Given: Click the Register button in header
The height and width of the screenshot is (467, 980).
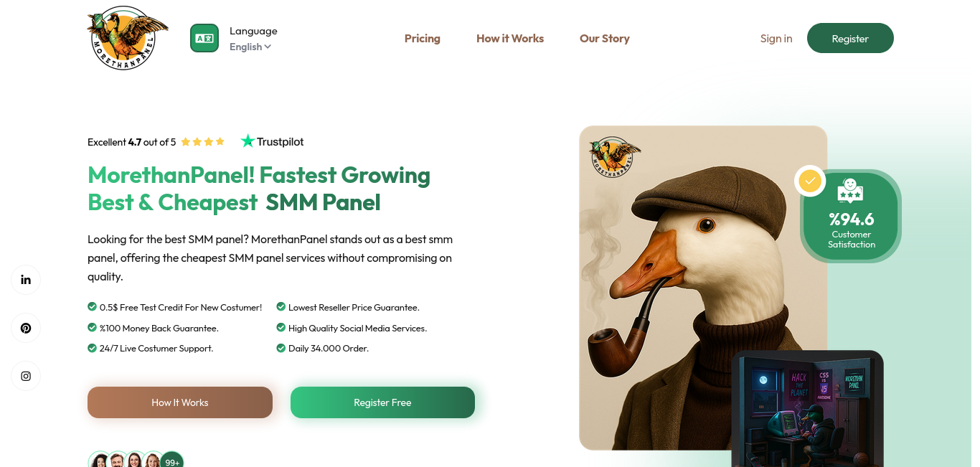Looking at the screenshot, I should pos(850,38).
